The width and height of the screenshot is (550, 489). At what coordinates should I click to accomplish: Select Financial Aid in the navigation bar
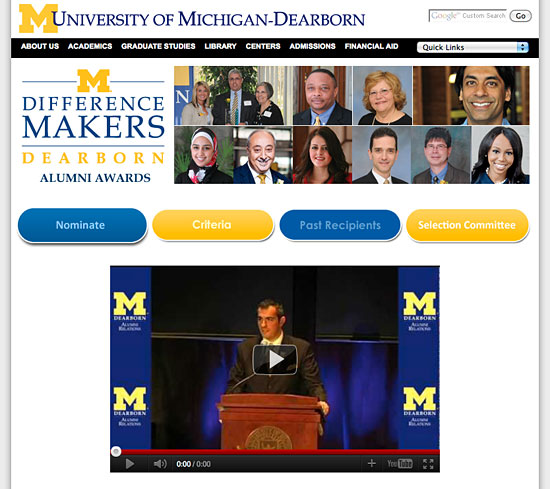click(371, 46)
